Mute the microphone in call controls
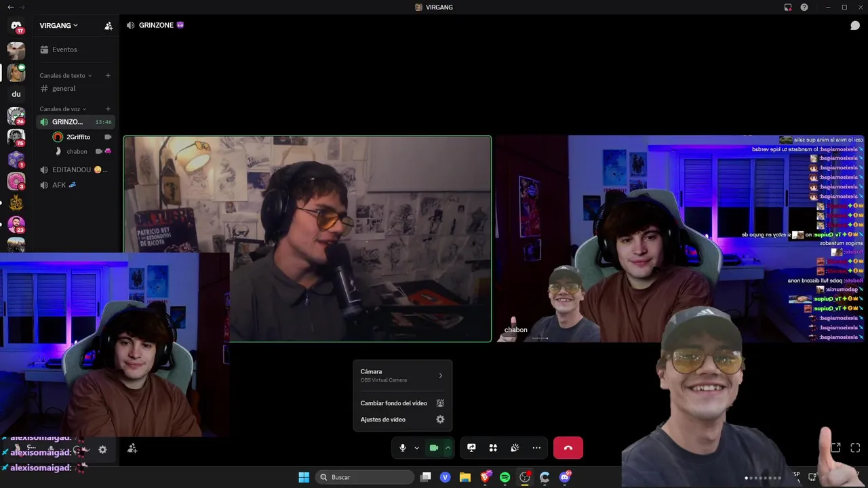The image size is (868, 488). 403,448
